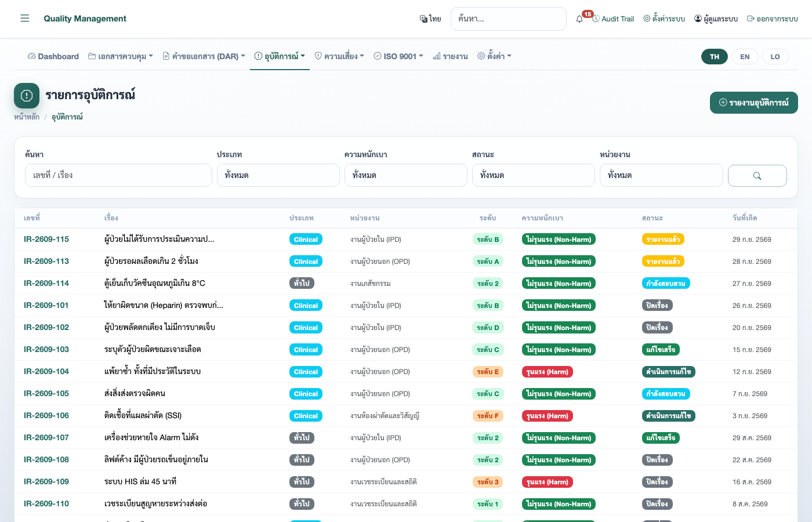Screen dimensions: 812x522
Task: Open incident IR-2609-114
Action: 46,284
